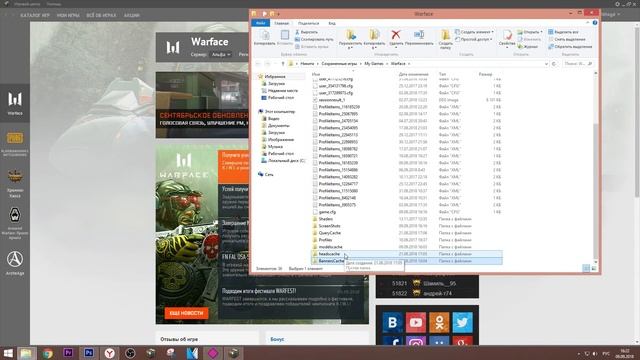Open address bar history dropdown arrow
The width and height of the screenshot is (640, 360).
pos(546,64)
